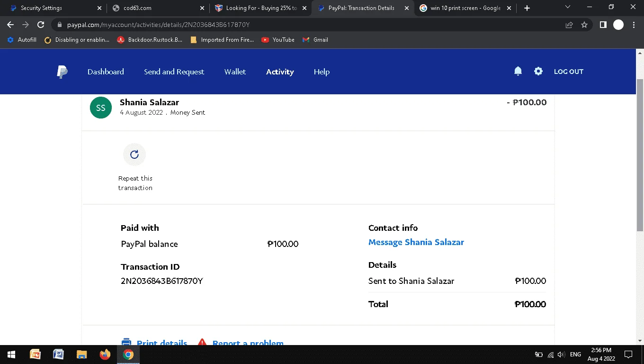
Task: Switch to Security Settings tab
Action: coord(52,8)
